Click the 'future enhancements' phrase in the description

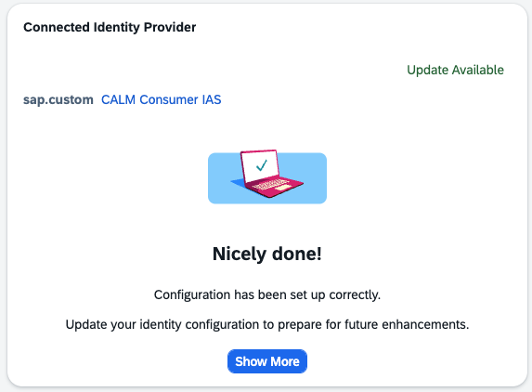(407, 324)
